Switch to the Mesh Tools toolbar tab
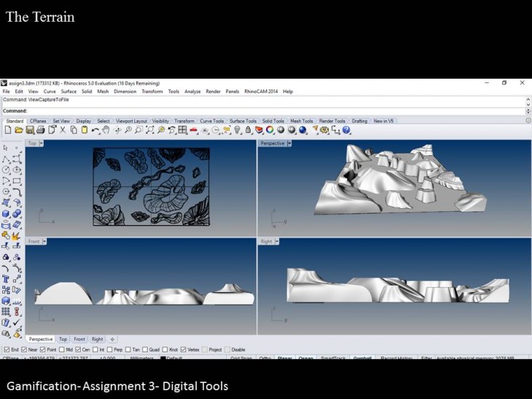Screen dimensions: 532x399 pos(301,121)
